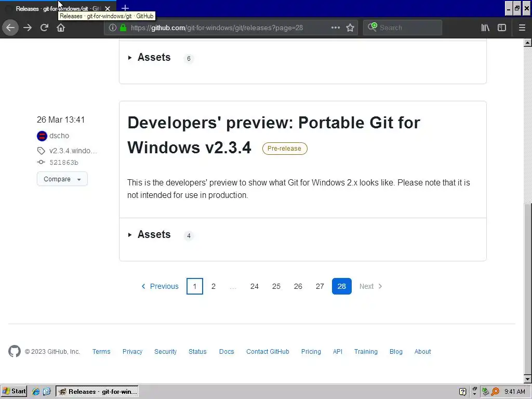The height and width of the screenshot is (399, 532).
Task: Click the Pre-release badge
Action: [x=284, y=149]
